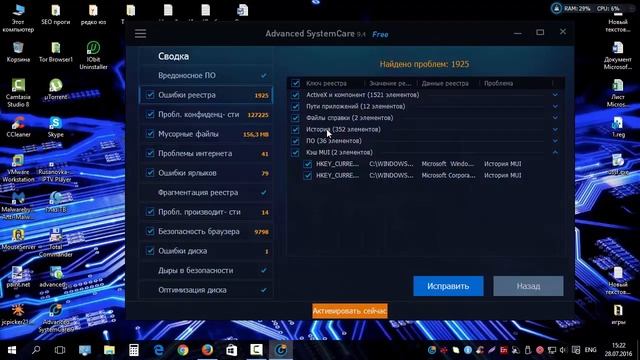Open VMware Workstation desktop icon
This screenshot has height=360, width=640.
point(18,168)
